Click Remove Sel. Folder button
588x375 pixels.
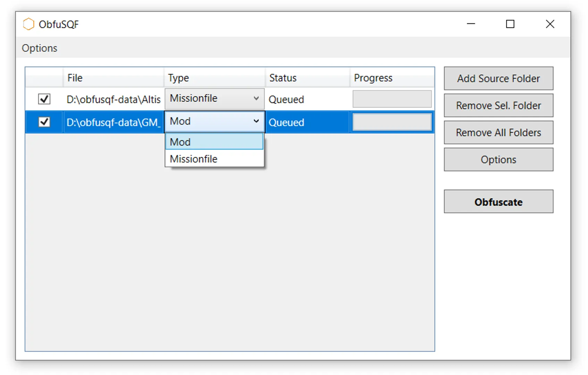(x=498, y=105)
